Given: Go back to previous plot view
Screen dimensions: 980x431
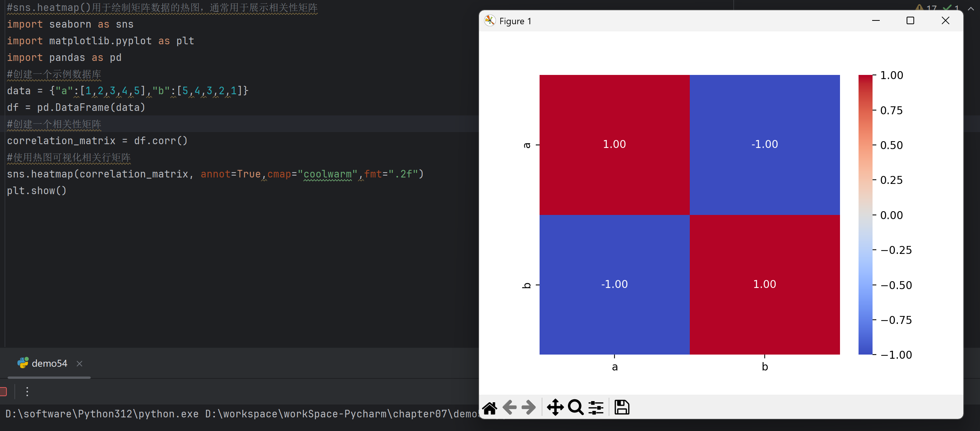Looking at the screenshot, I should pyautogui.click(x=509, y=408).
